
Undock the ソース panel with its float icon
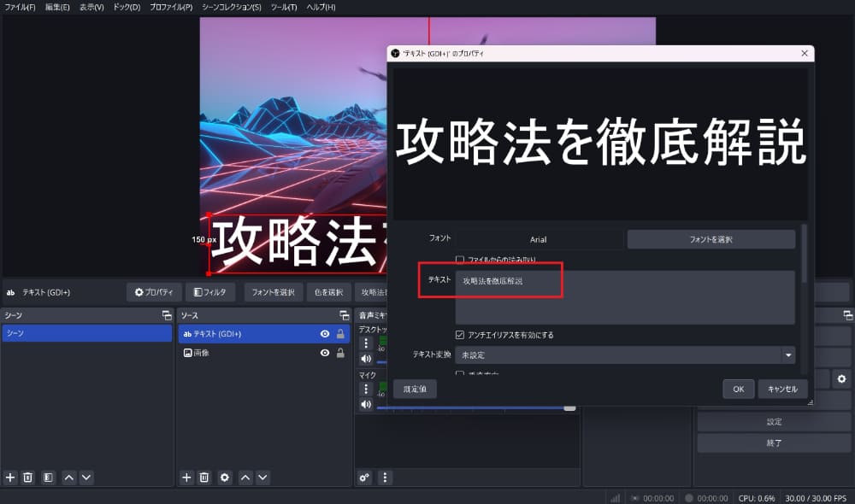344,315
